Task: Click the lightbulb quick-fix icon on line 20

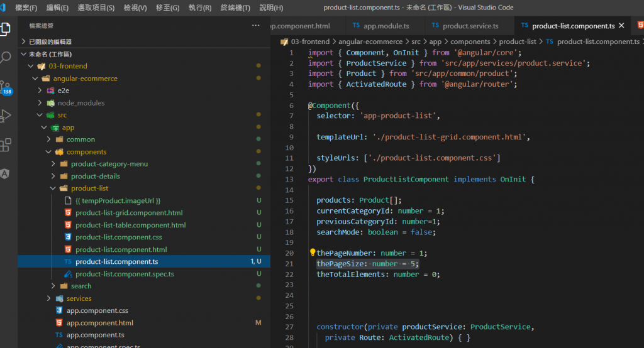Action: (312, 253)
